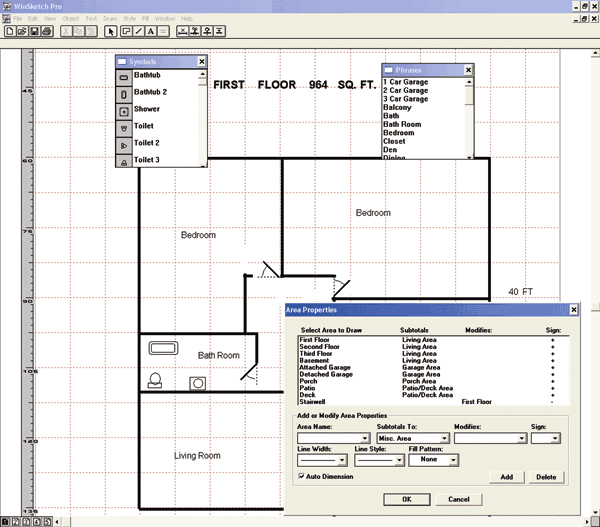Open the Sign dropdown
The height and width of the screenshot is (527, 600).
555,438
